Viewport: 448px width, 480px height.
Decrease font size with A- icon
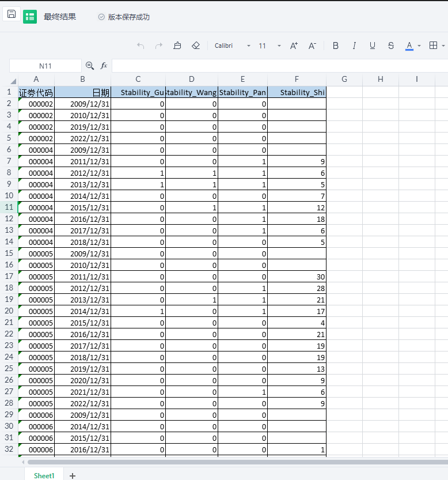coord(312,46)
